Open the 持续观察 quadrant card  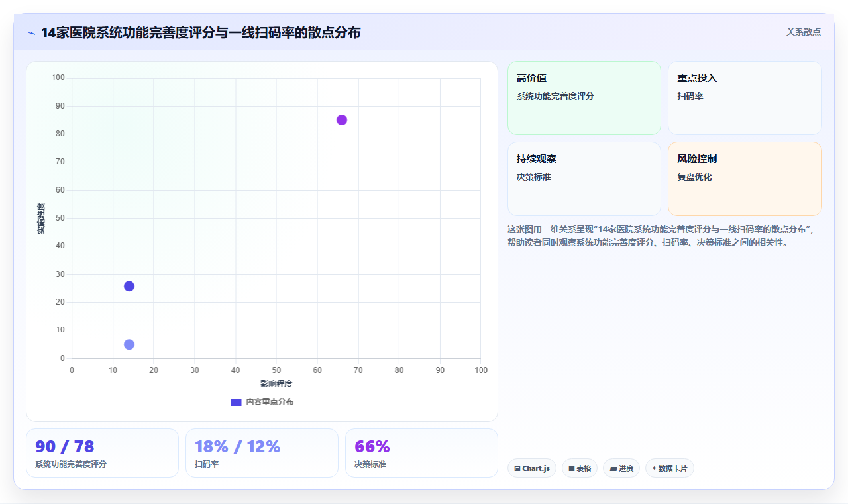pos(584,179)
